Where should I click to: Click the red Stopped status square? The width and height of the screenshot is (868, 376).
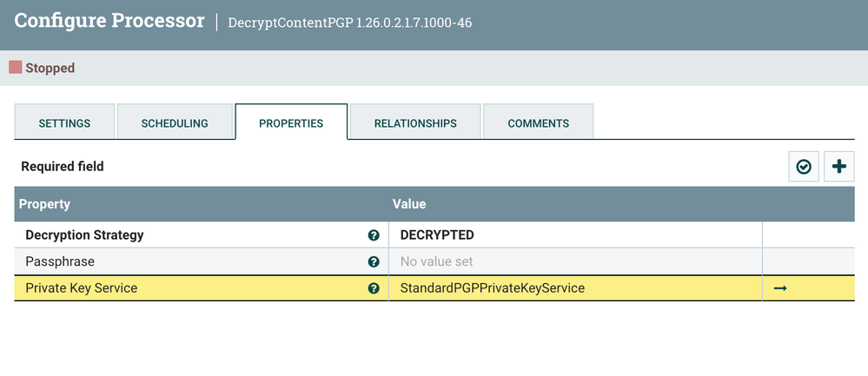coord(16,68)
